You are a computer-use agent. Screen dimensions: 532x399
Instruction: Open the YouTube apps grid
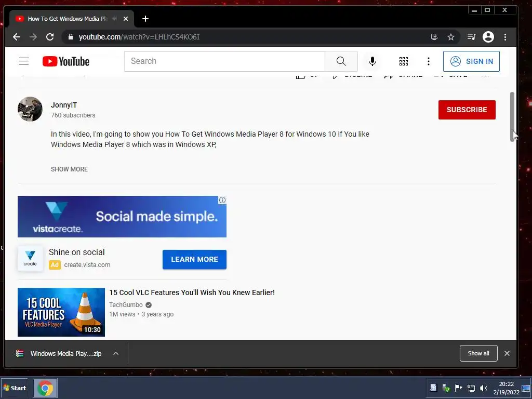(x=403, y=61)
